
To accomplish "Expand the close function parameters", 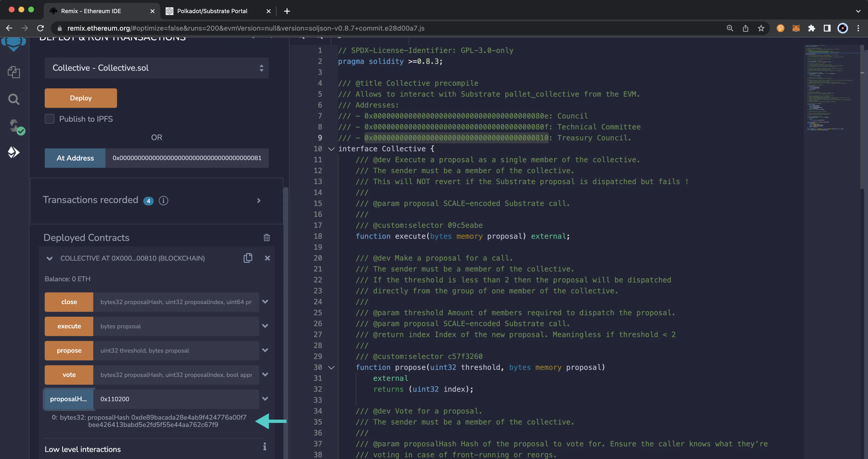I will tap(265, 302).
